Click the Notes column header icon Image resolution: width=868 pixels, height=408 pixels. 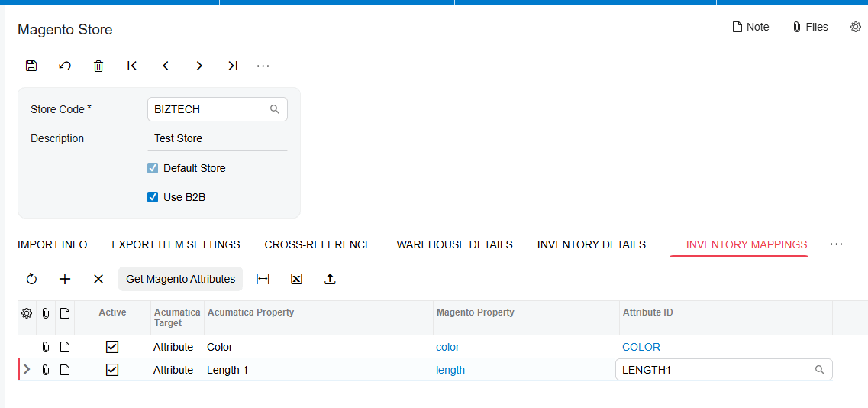(x=65, y=314)
